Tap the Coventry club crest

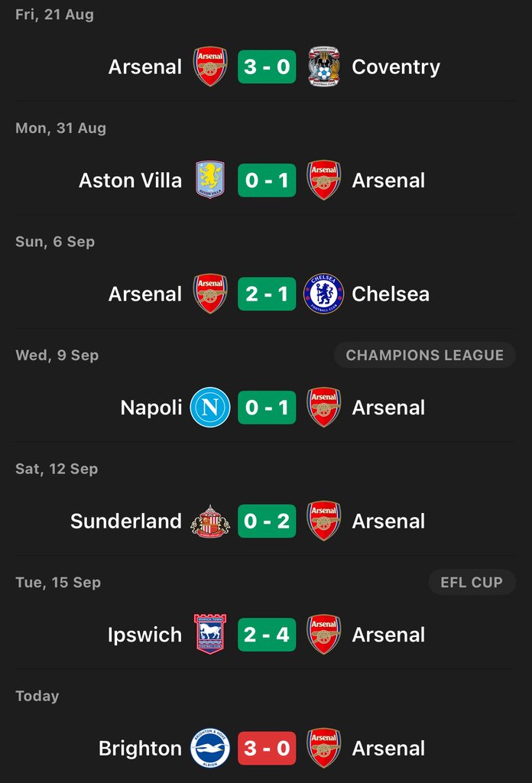[x=324, y=67]
